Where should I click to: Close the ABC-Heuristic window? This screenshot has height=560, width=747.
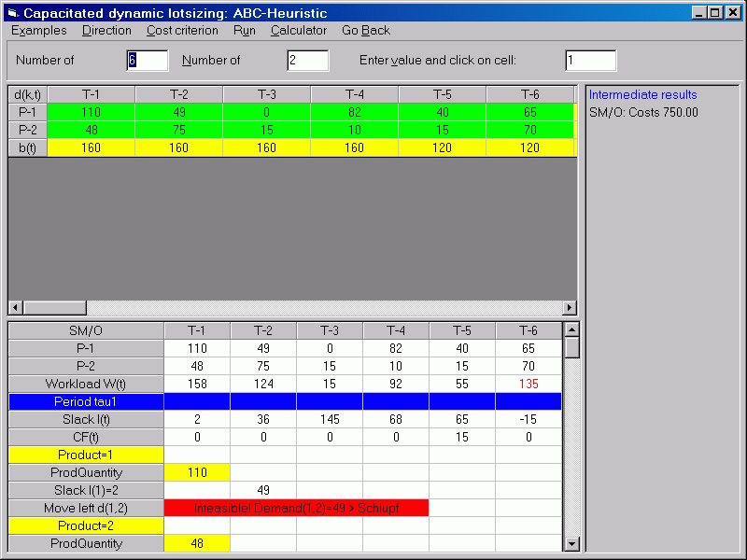[x=732, y=13]
